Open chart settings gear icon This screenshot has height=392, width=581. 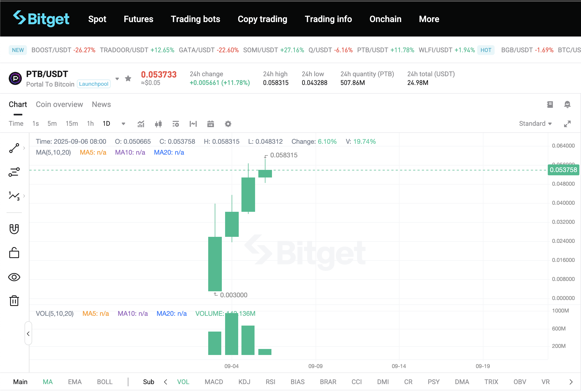click(228, 124)
